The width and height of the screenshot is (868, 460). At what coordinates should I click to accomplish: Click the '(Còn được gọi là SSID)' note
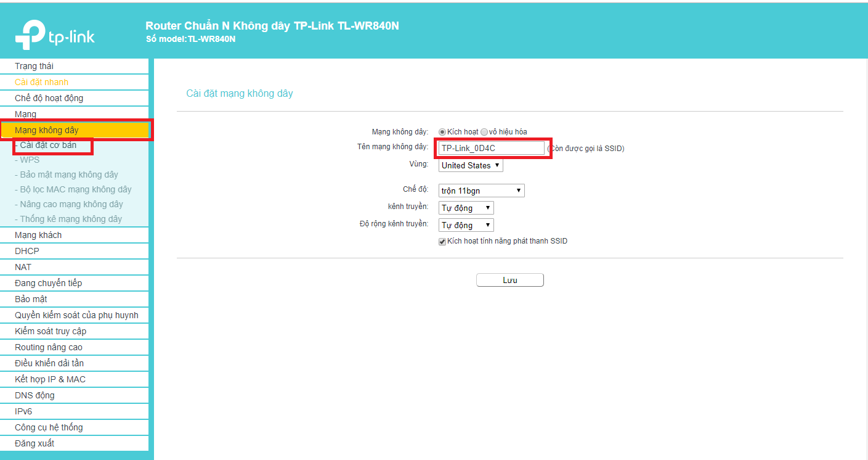[x=586, y=149]
